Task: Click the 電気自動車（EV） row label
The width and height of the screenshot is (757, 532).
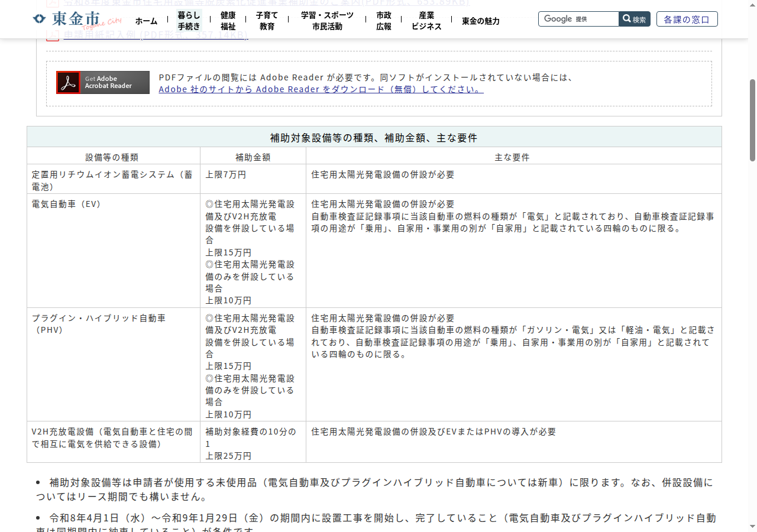Action: 67,204
